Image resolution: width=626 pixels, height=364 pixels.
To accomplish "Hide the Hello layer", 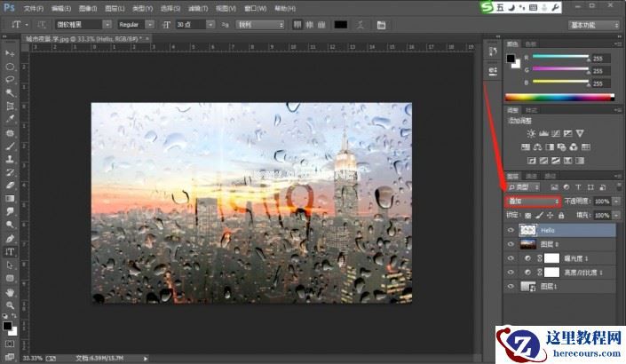I will [511, 230].
